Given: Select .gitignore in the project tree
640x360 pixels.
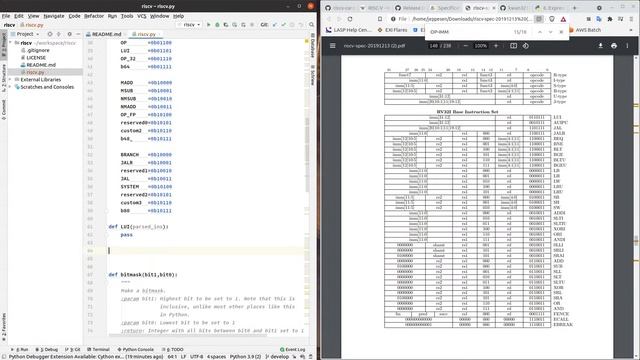Looking at the screenshot, I should click(38, 50).
